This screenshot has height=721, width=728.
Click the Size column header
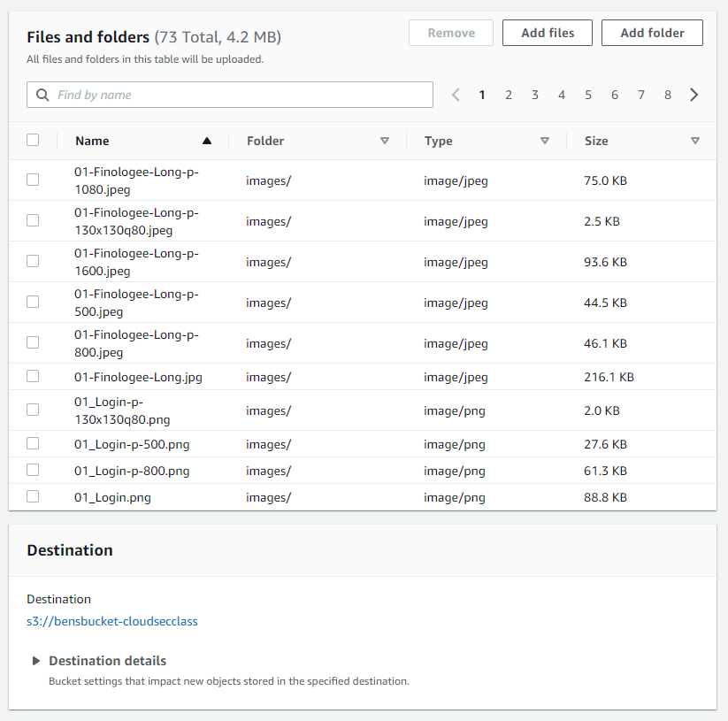[596, 141]
